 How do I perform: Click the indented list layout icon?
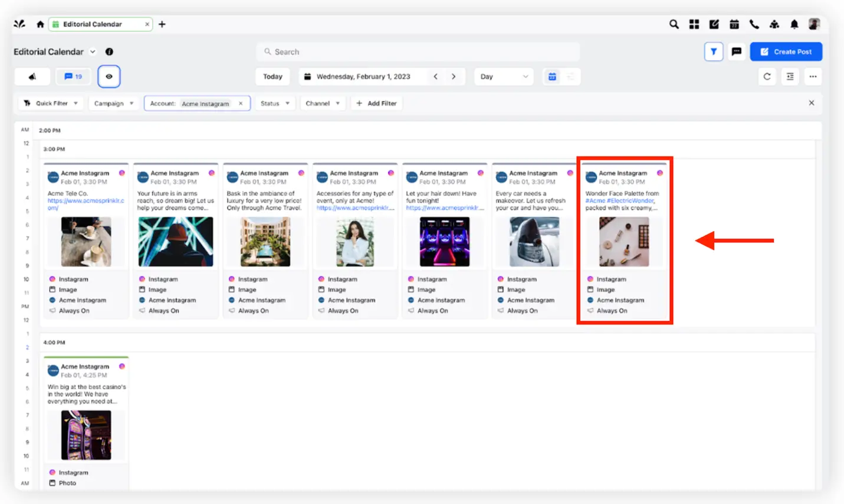pyautogui.click(x=790, y=77)
